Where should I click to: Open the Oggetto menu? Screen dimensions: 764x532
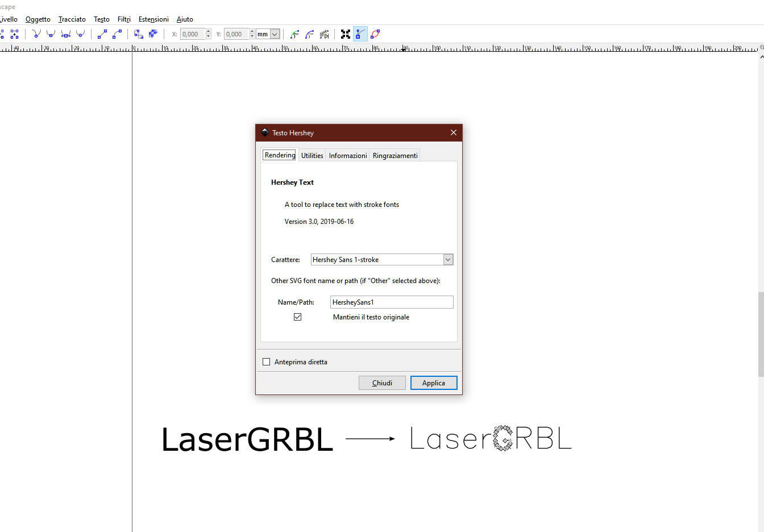[x=38, y=19]
